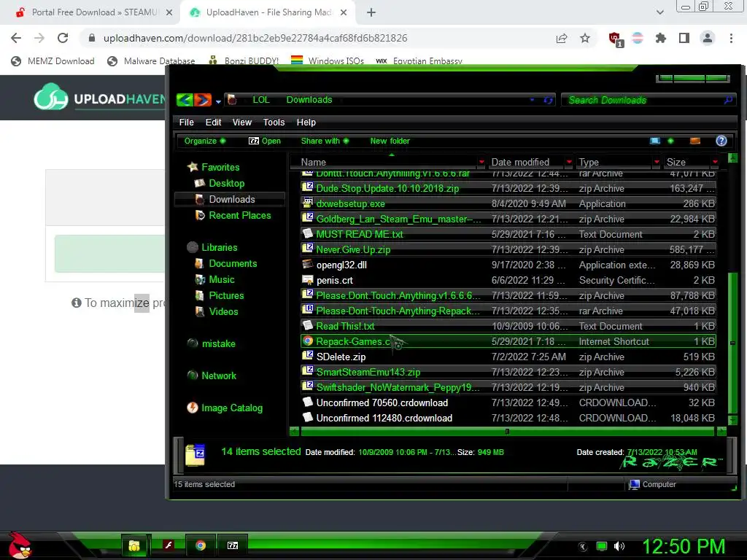747x560 pixels.
Task: Expand the Organize dropdown
Action: tap(205, 141)
